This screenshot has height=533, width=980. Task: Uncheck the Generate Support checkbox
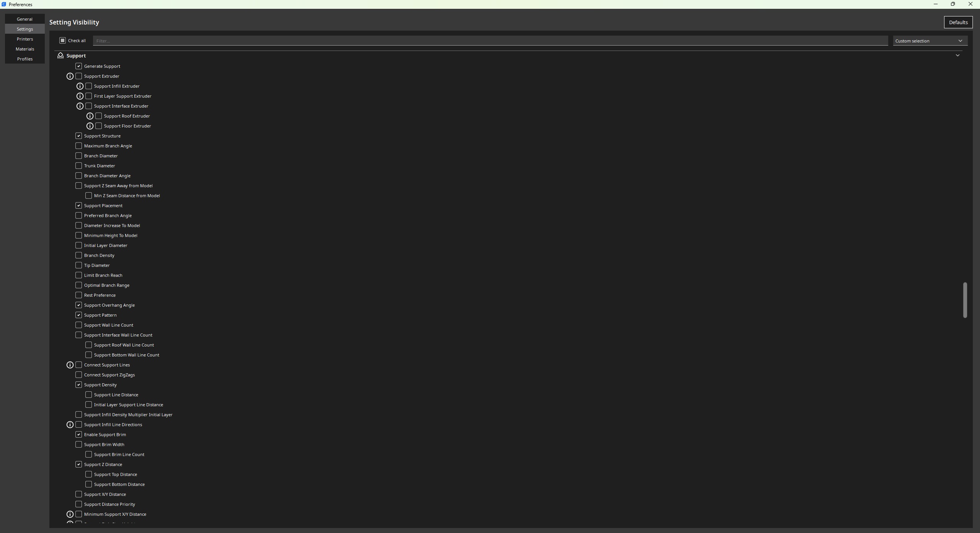pyautogui.click(x=78, y=66)
